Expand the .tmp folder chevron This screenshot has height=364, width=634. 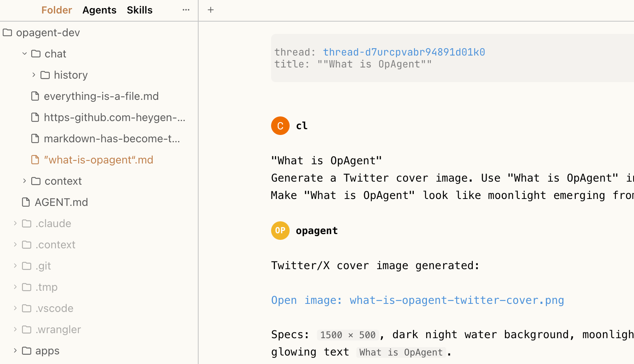pos(15,287)
